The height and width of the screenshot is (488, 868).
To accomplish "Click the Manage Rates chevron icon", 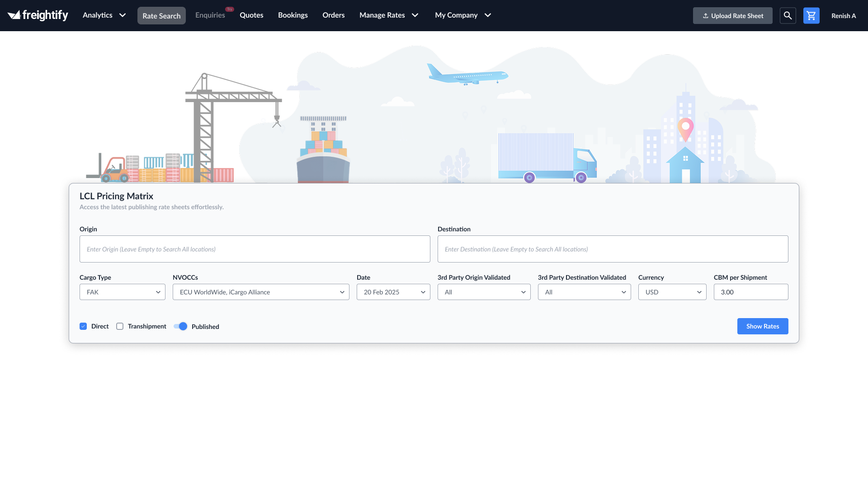I will 415,15.
